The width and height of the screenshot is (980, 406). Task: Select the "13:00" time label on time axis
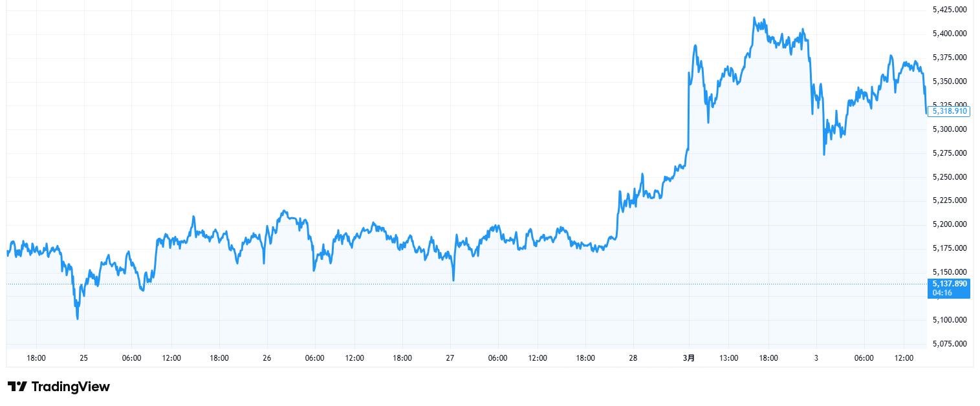[x=729, y=358]
